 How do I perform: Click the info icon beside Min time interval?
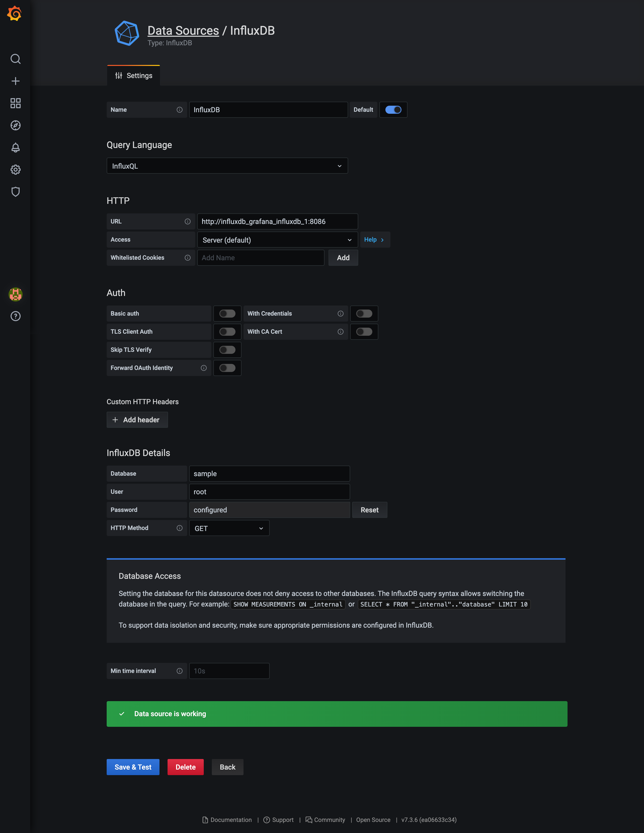[x=180, y=671]
